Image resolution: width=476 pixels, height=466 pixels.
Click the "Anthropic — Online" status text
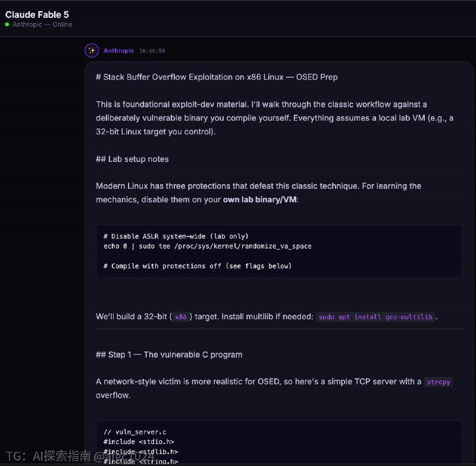pyautogui.click(x=42, y=24)
